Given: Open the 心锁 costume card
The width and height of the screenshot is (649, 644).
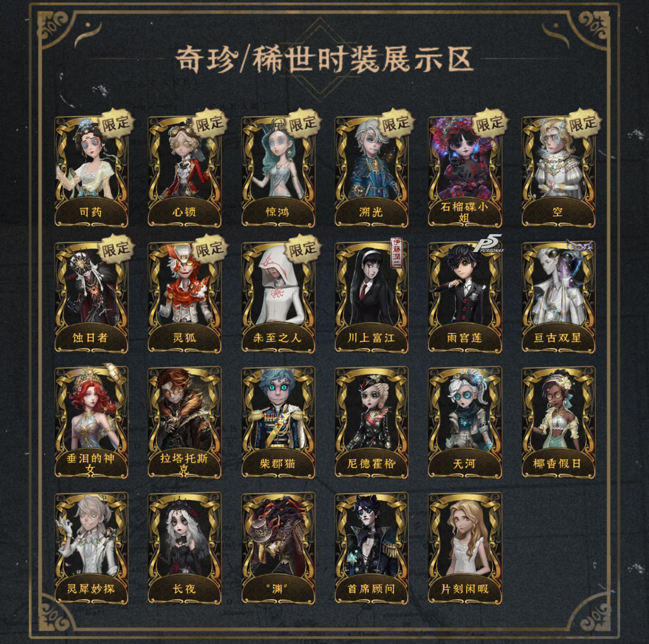Looking at the screenshot, I should [x=184, y=171].
